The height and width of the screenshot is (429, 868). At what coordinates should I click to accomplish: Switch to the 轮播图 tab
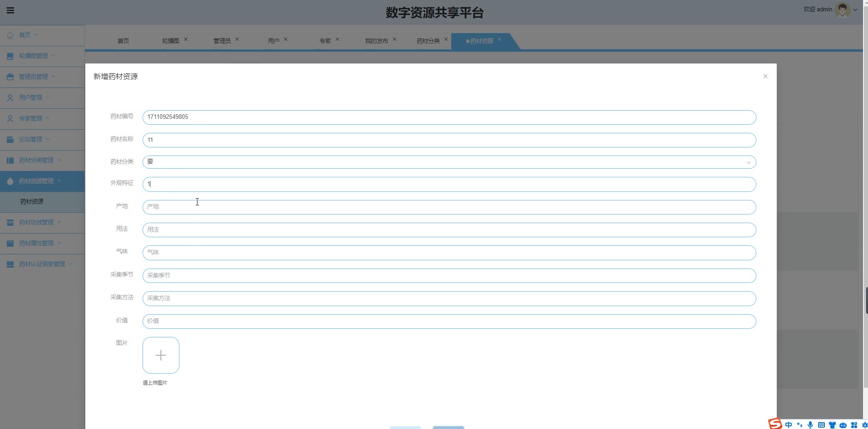pyautogui.click(x=171, y=41)
